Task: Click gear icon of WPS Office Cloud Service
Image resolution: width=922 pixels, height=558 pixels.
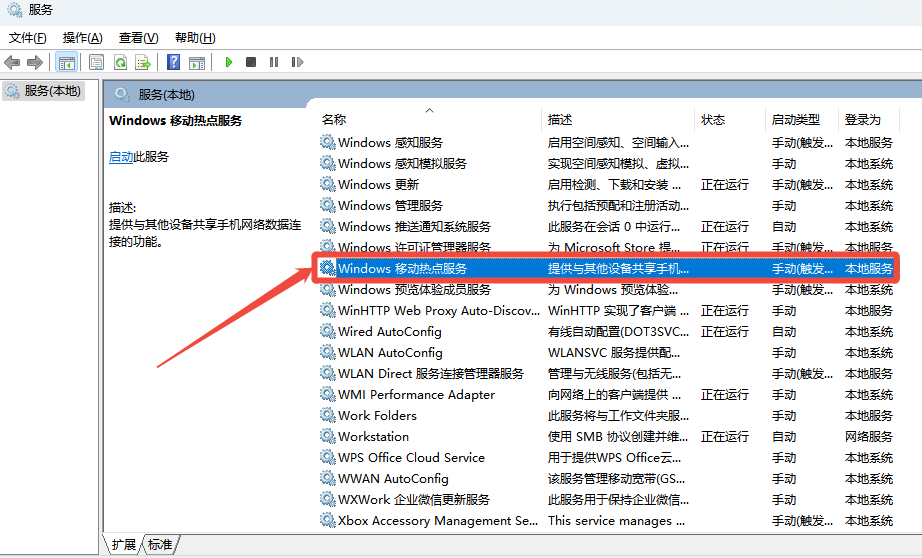Action: tap(328, 457)
